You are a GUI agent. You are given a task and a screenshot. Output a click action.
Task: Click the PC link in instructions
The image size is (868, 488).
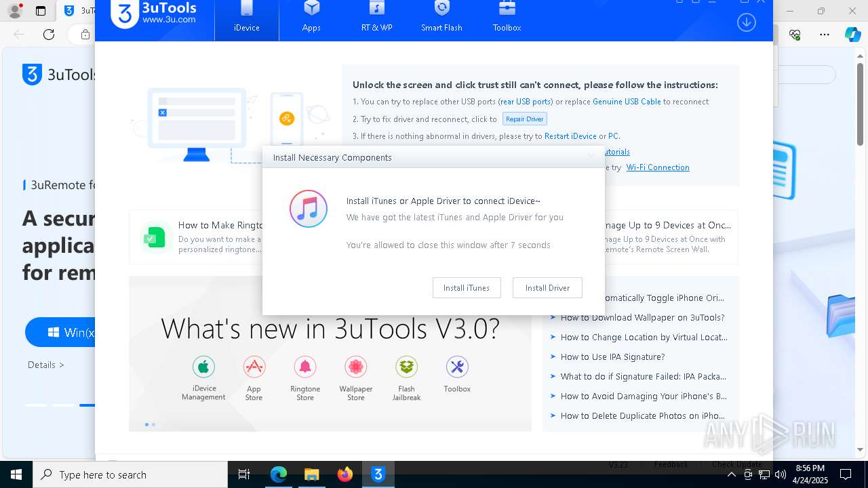click(613, 136)
